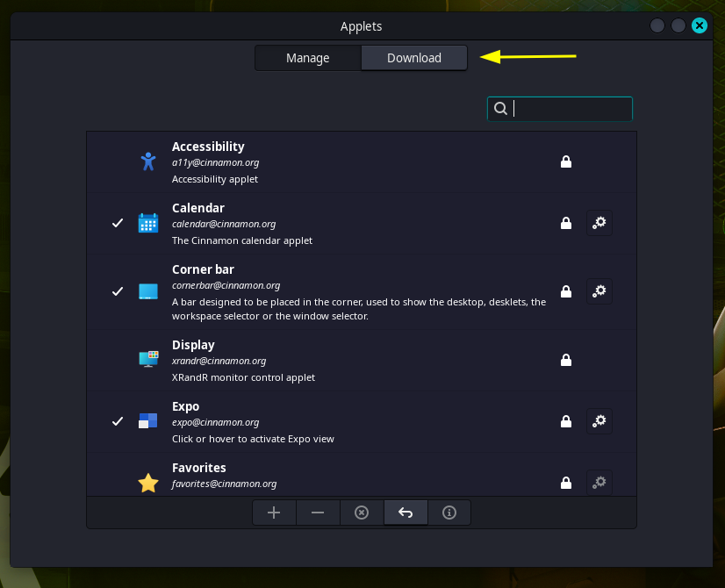Click the Favorites star icon

(x=148, y=483)
